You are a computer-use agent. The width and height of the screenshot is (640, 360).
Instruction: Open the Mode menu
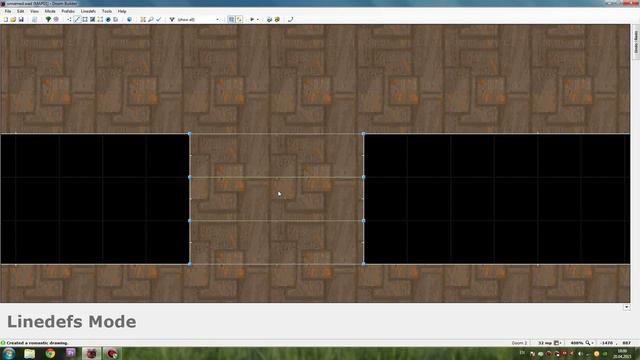[x=50, y=11]
